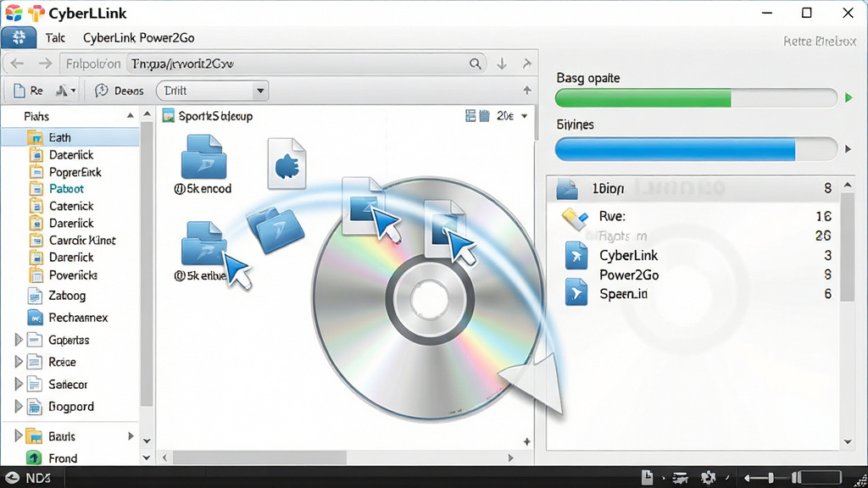Viewport: 868px width, 488px height.
Task: Click the 1Bion list header row
Action: pos(693,189)
